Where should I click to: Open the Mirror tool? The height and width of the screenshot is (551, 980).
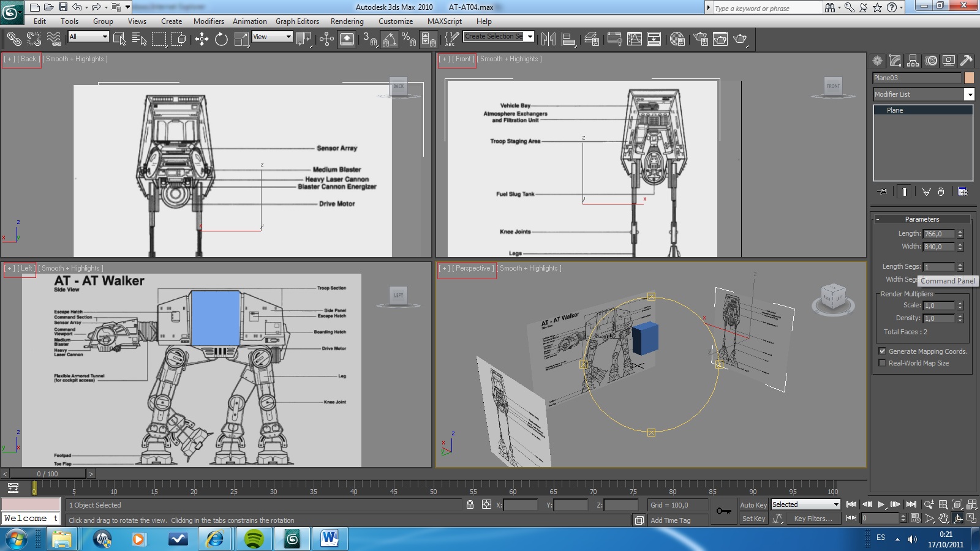(x=548, y=39)
